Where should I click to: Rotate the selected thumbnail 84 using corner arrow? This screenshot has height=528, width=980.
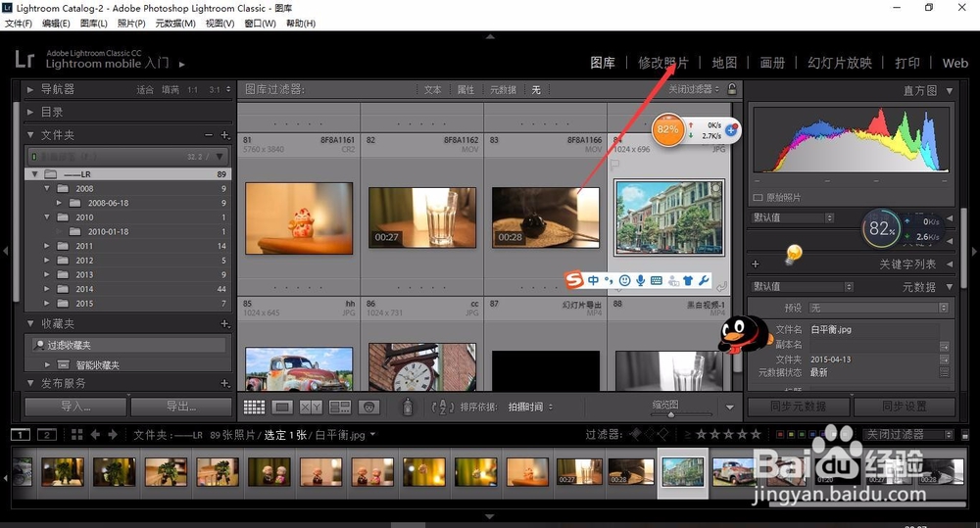(x=722, y=287)
